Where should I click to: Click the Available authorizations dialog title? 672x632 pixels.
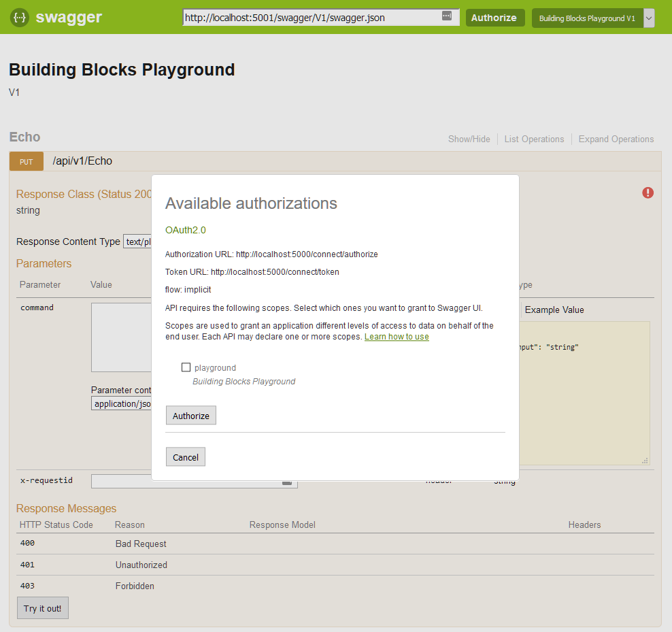[251, 203]
